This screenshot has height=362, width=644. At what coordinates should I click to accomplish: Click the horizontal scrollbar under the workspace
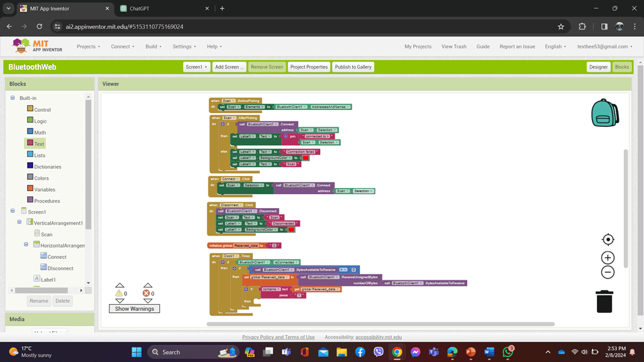(x=380, y=324)
